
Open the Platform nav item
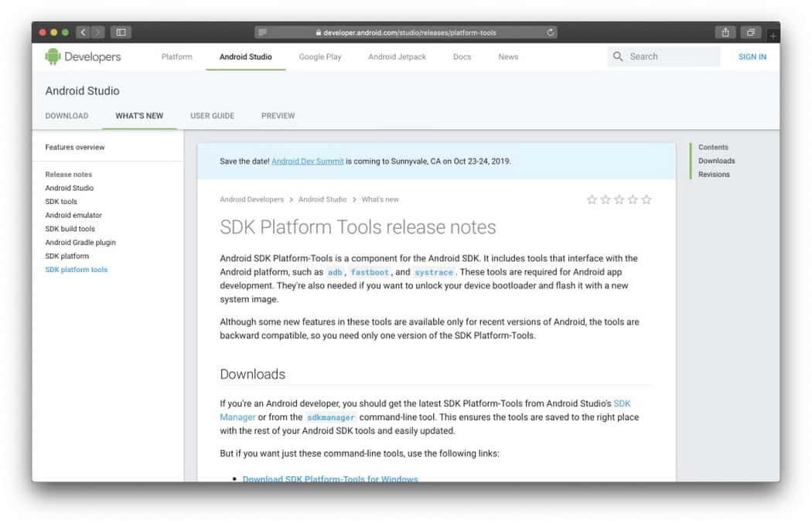click(x=176, y=56)
